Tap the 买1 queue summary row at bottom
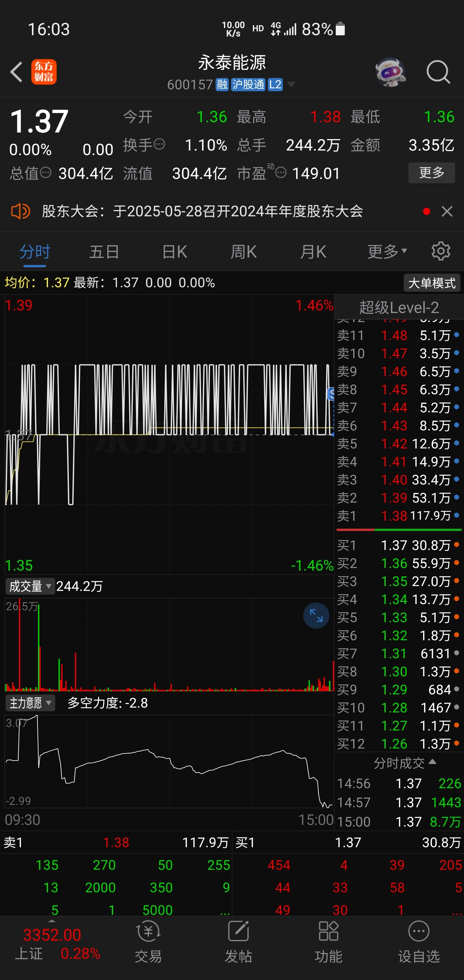 (348, 842)
